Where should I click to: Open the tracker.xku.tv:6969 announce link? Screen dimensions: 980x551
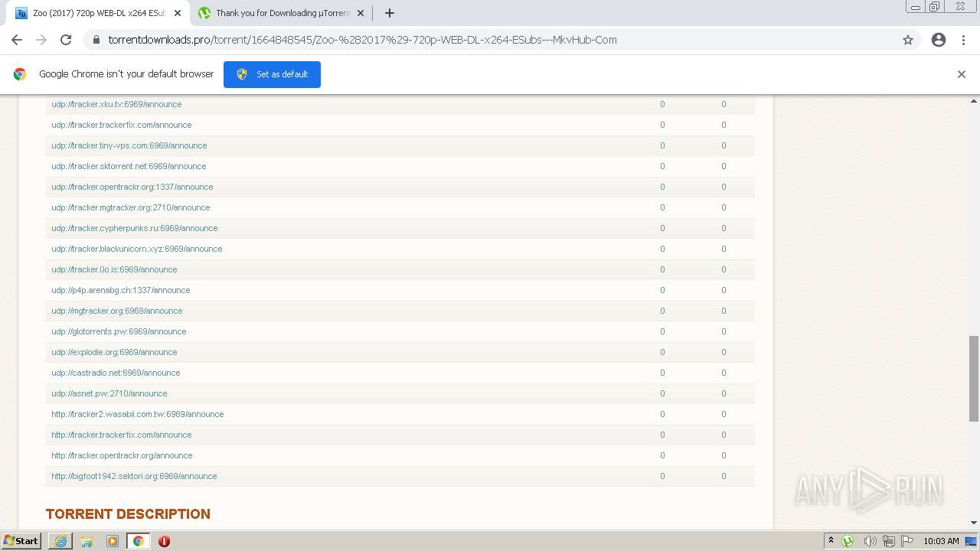[x=116, y=104]
